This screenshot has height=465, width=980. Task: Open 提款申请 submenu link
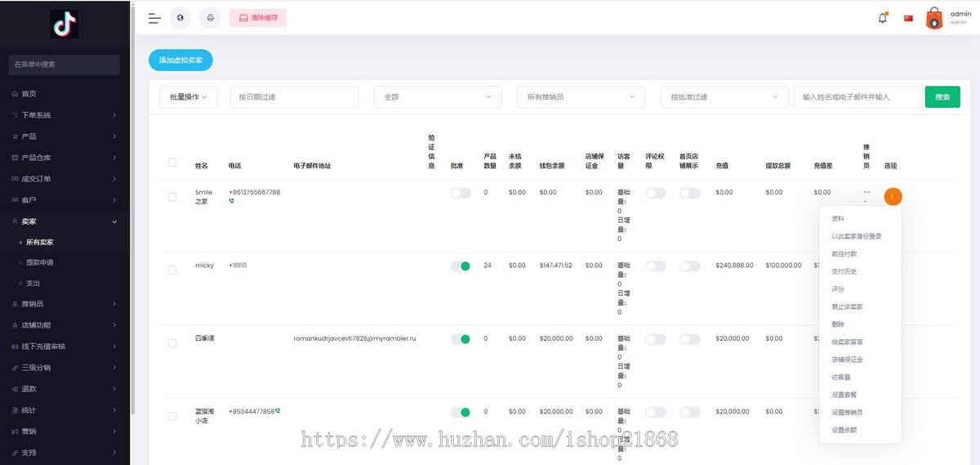point(40,262)
